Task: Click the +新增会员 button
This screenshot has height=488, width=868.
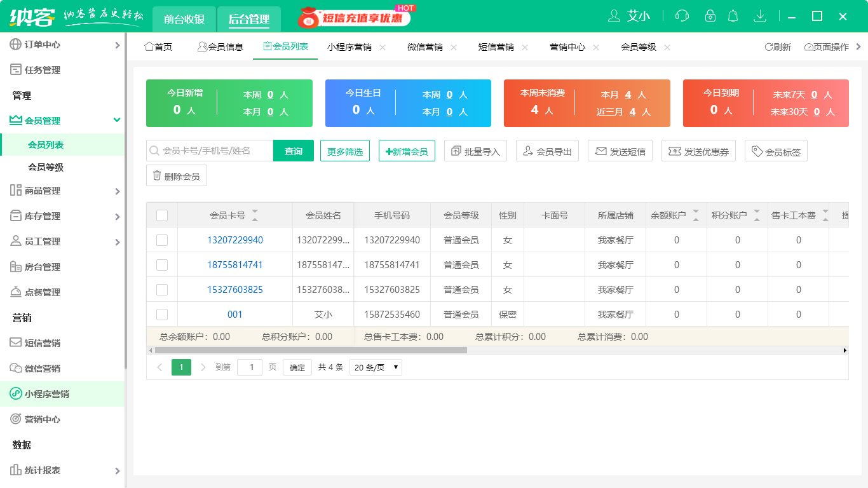Action: pos(406,151)
